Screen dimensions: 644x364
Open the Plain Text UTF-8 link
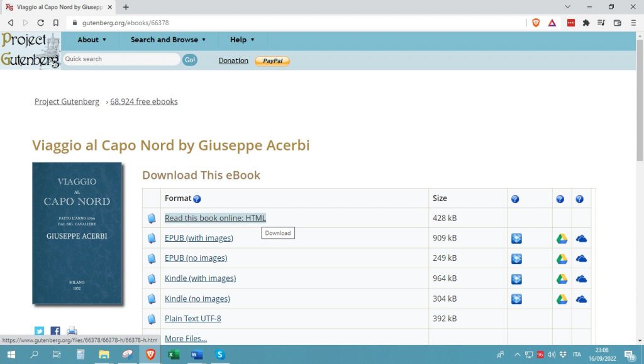192,319
